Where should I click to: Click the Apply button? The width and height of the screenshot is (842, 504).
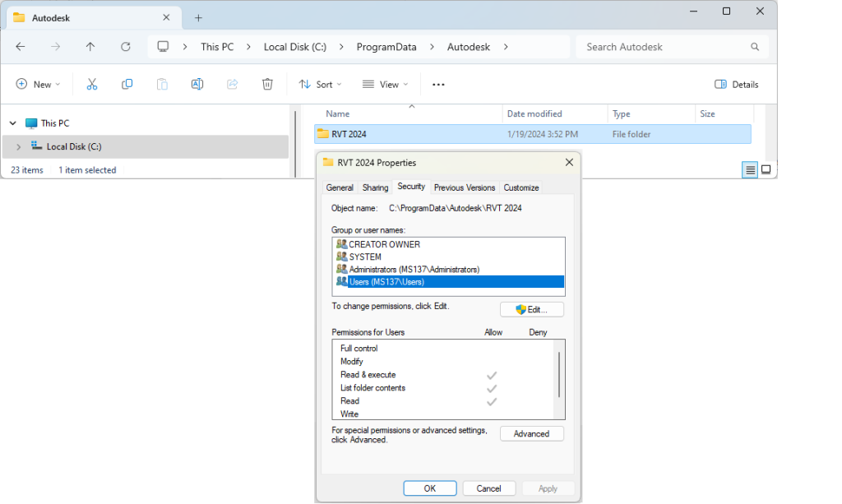548,488
